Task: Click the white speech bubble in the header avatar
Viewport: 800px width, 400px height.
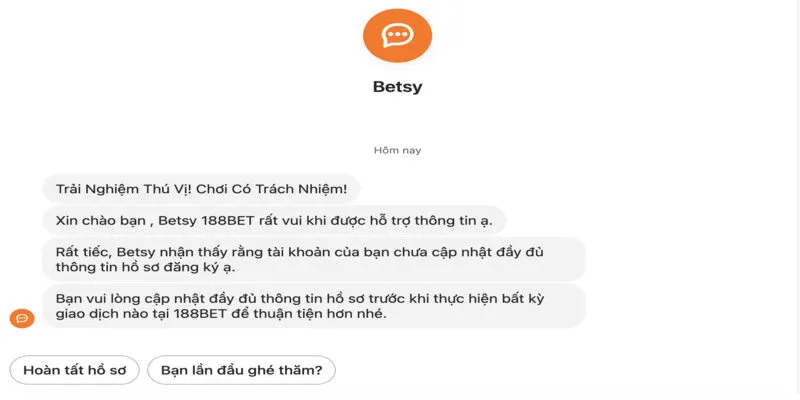Action: (x=397, y=35)
